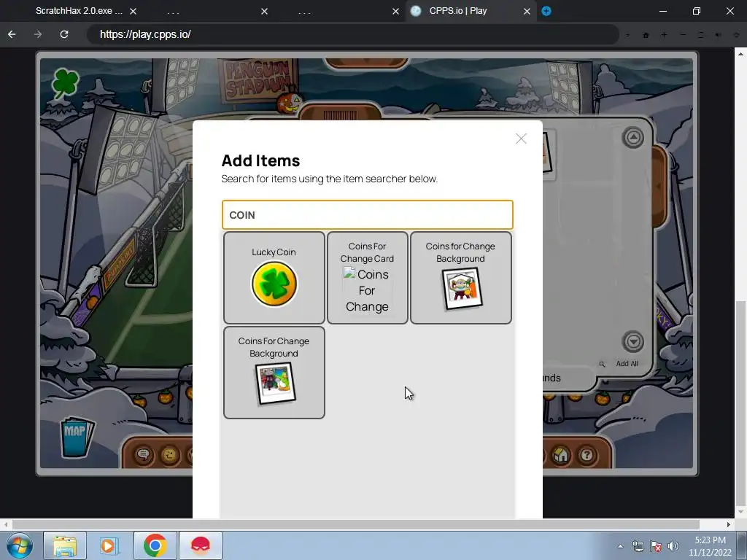747x560 pixels.
Task: Click the vertical page scrollbar thumb
Action: [740, 404]
